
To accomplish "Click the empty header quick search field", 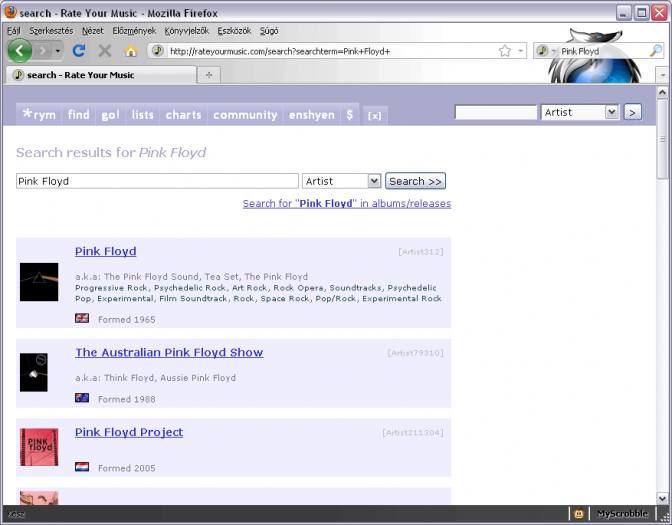I will click(x=495, y=112).
